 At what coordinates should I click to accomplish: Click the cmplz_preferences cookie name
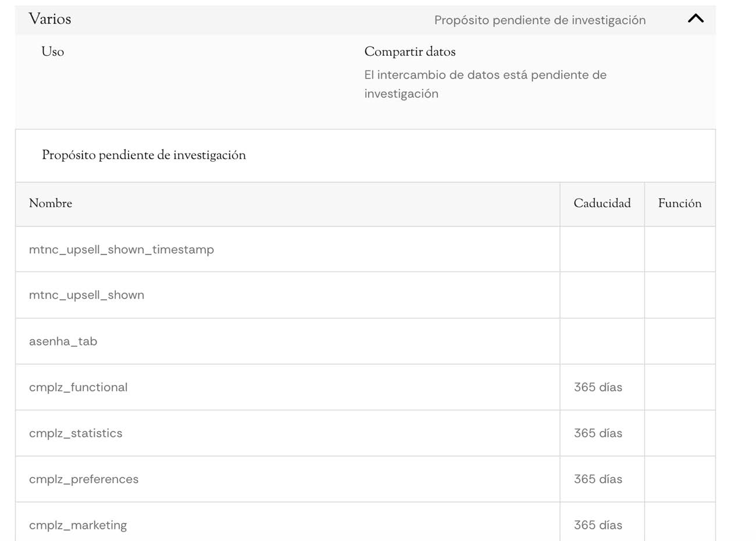point(84,479)
